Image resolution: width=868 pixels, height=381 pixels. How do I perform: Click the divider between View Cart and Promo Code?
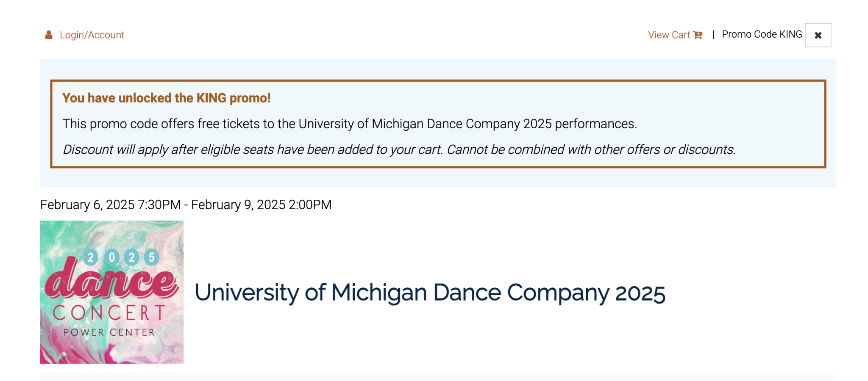pos(713,34)
